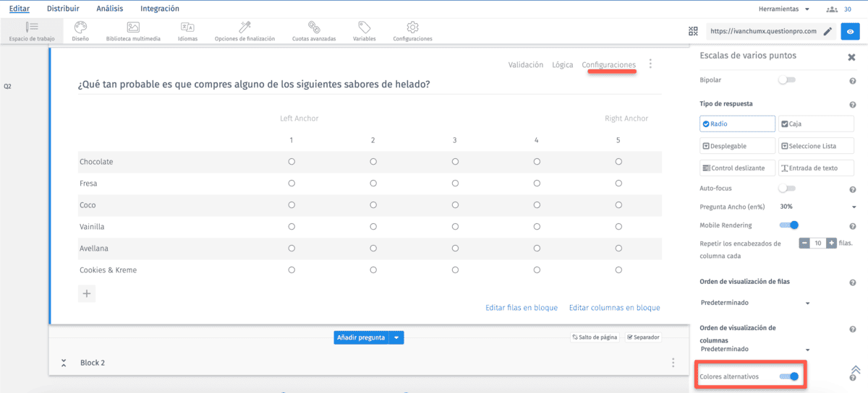Show help for Tipo de respuesta

852,105
